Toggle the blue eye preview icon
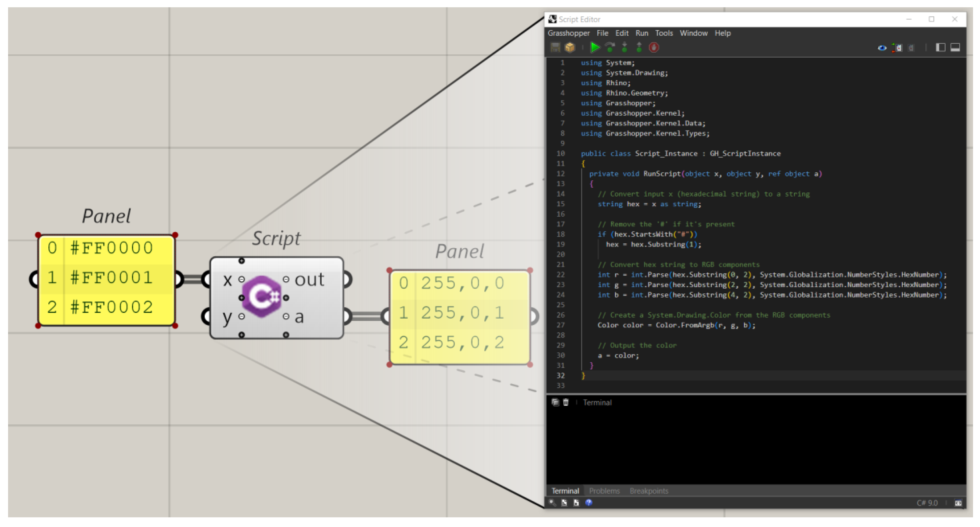 click(x=882, y=48)
